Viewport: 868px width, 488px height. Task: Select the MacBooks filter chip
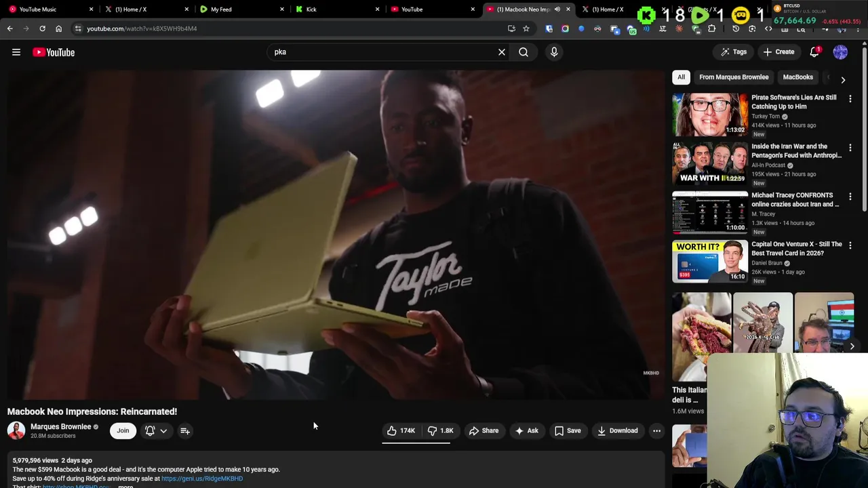797,77
